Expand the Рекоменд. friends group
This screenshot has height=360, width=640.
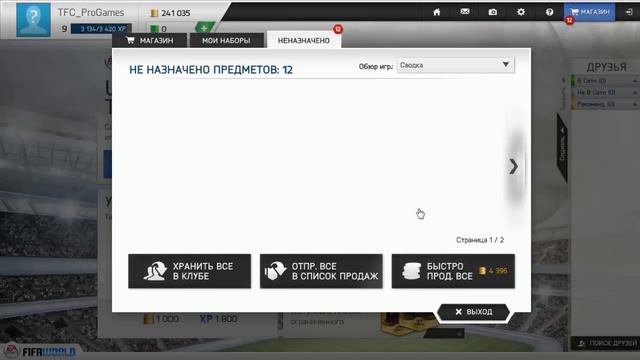[x=604, y=104]
